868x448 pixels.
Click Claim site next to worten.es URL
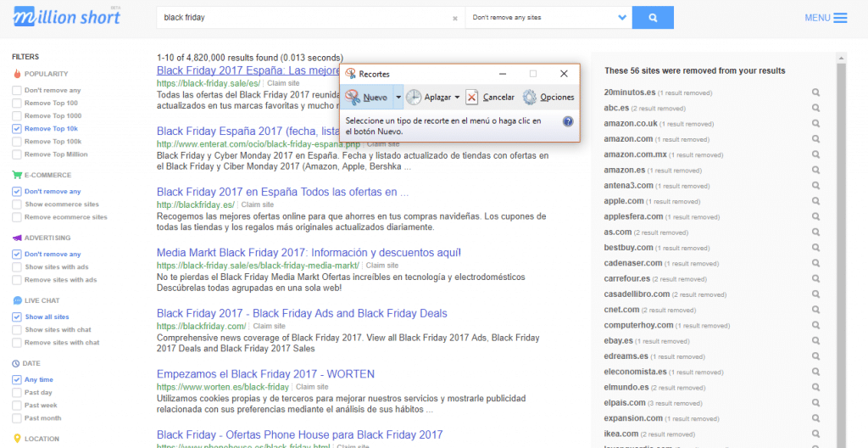tap(312, 387)
